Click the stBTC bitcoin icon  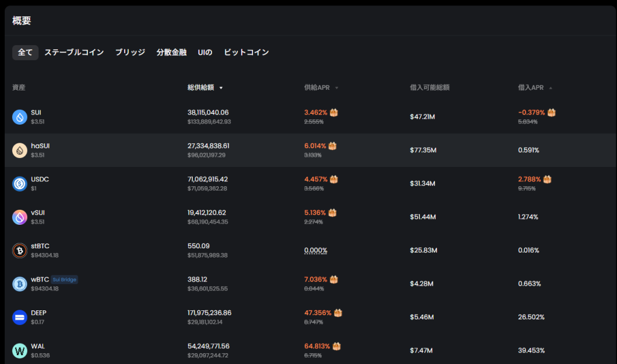click(x=20, y=250)
